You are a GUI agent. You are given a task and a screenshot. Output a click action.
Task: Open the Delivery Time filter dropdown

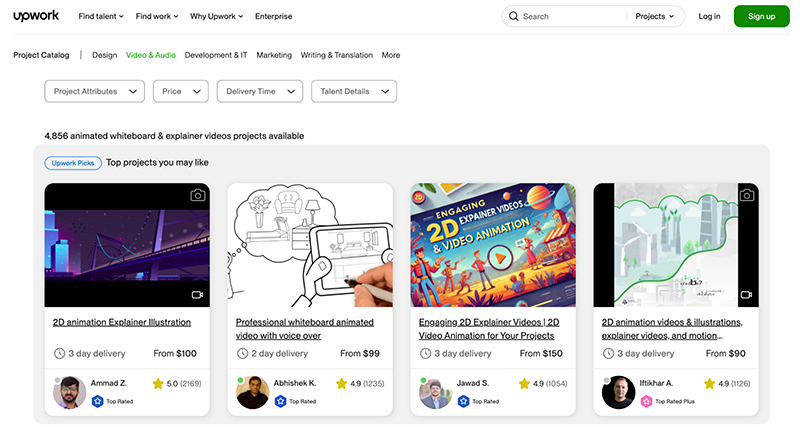point(259,91)
